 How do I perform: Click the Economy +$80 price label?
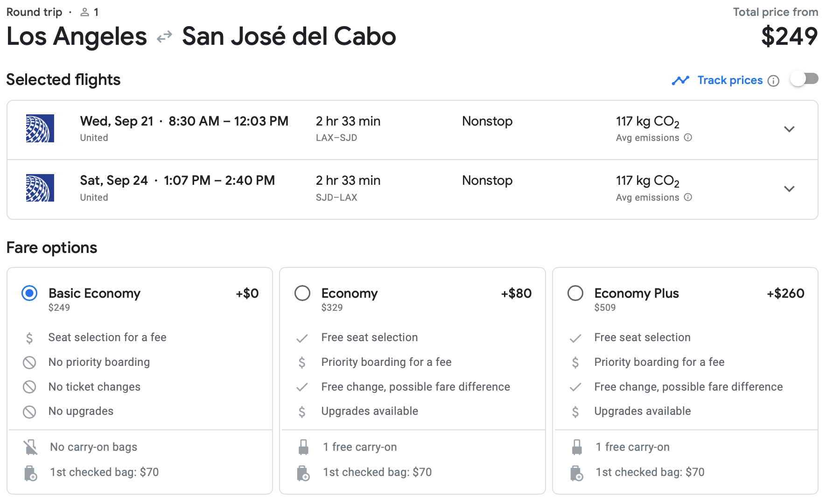point(516,293)
